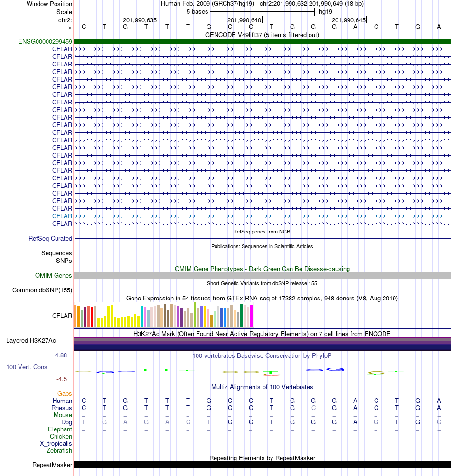This screenshot has width=451, height=476.
Task: Click the Human Feb. 2009 (GRCh37/hg19) assembly text
Action: click(207, 4)
